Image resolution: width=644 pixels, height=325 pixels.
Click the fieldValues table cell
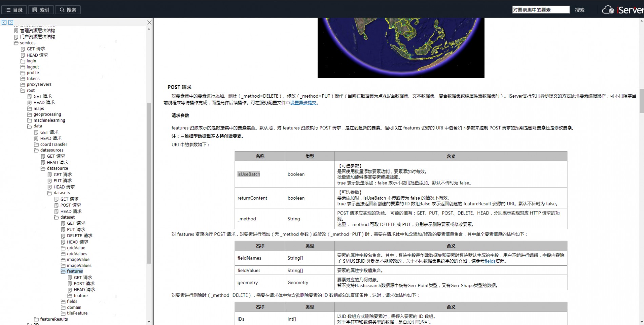(x=260, y=270)
